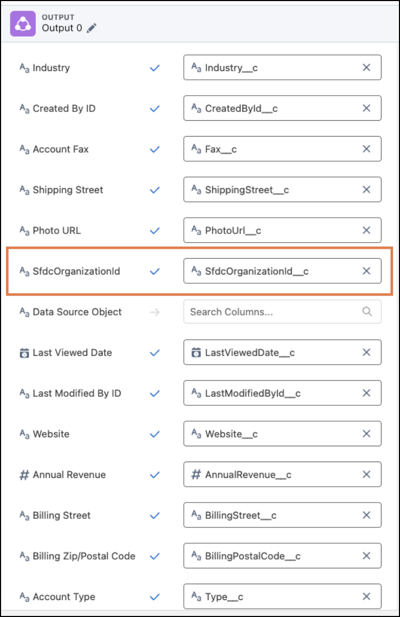Click the Search Columns input for Data Source Object
This screenshot has height=617, width=400.
282,312
